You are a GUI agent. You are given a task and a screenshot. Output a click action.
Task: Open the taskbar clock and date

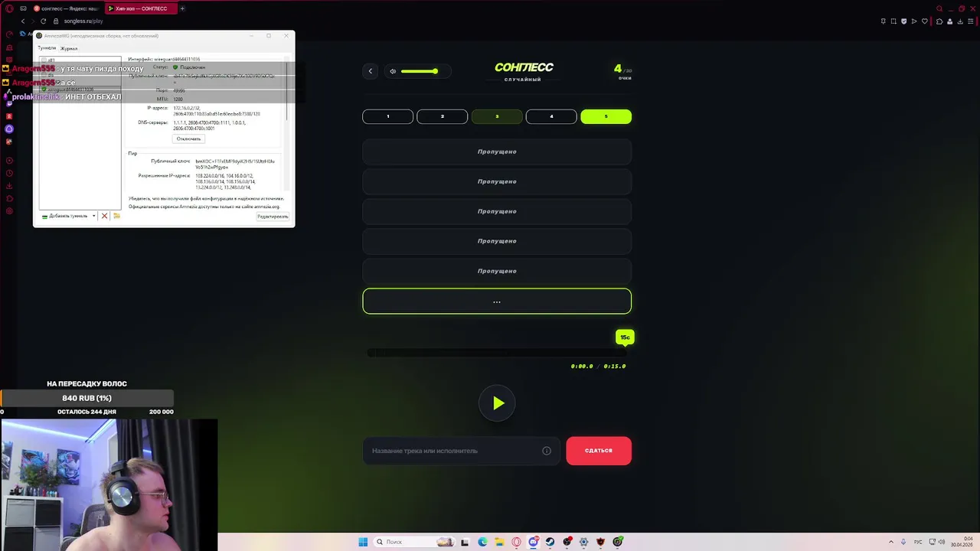pyautogui.click(x=961, y=542)
